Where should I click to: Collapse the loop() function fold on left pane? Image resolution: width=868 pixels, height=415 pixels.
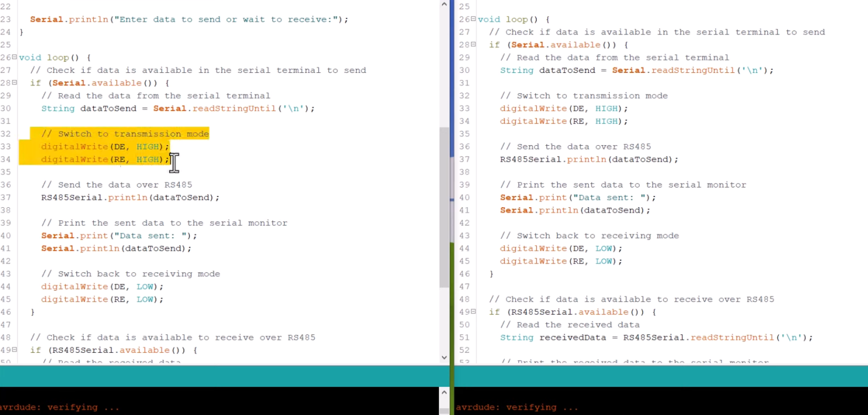(14, 57)
